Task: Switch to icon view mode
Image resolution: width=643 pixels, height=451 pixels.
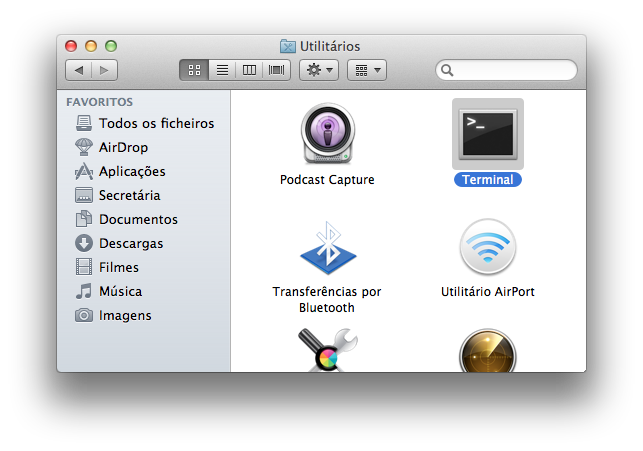Action: point(194,70)
